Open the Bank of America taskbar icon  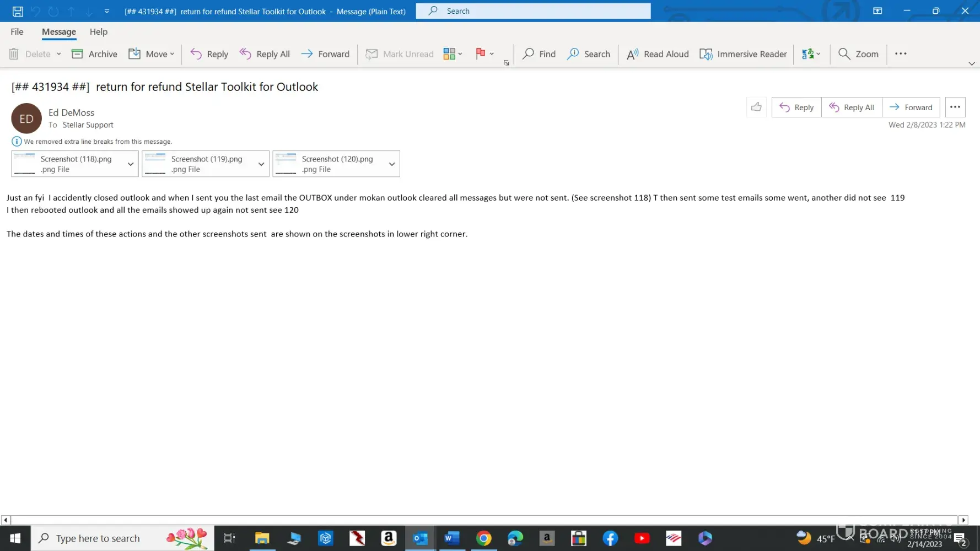(x=674, y=538)
